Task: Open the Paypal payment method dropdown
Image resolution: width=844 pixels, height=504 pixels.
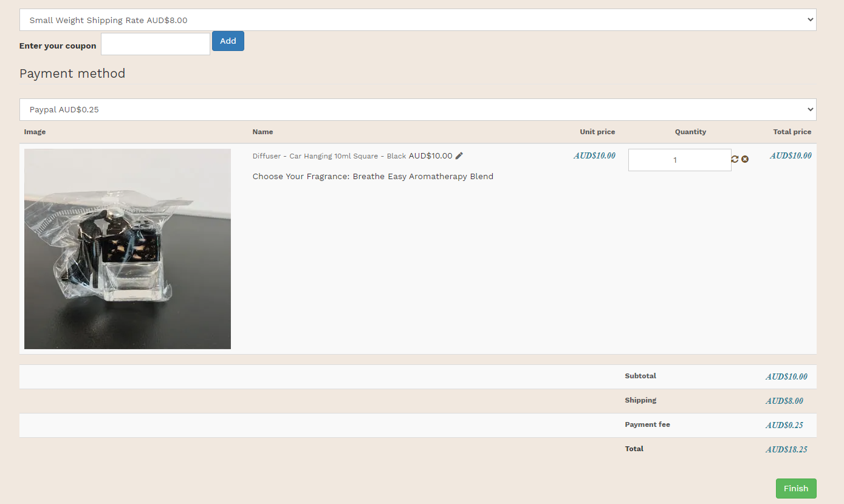Action: click(x=418, y=110)
